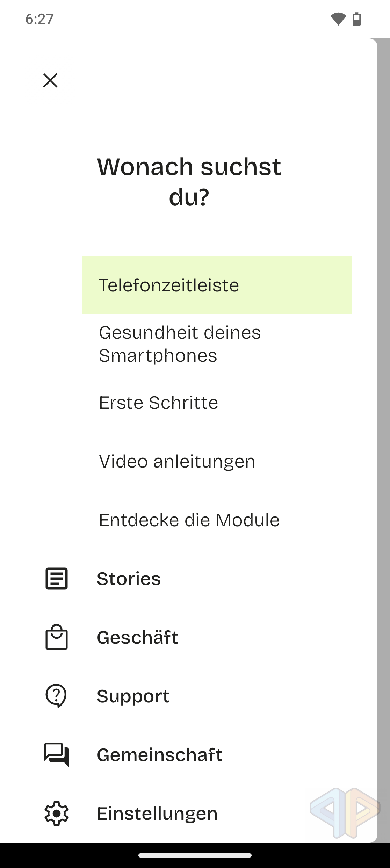Open Erste Schritte entry
The width and height of the screenshot is (390, 868).
159,403
